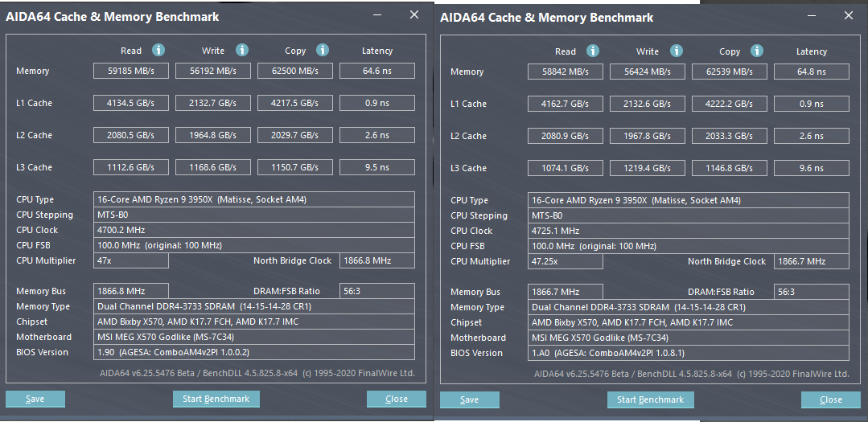Click L1 Cache read 4162.7 GB/s

[x=566, y=104]
